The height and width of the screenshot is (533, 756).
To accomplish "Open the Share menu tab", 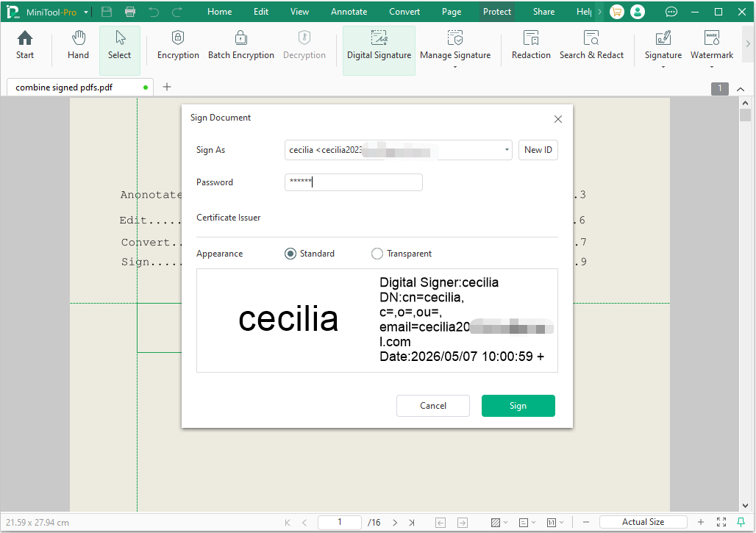I will (543, 12).
